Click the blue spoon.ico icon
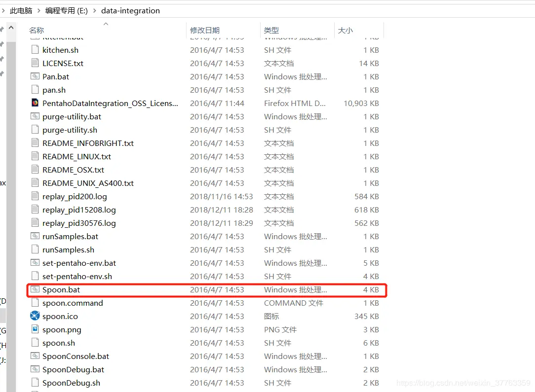 pos(35,316)
